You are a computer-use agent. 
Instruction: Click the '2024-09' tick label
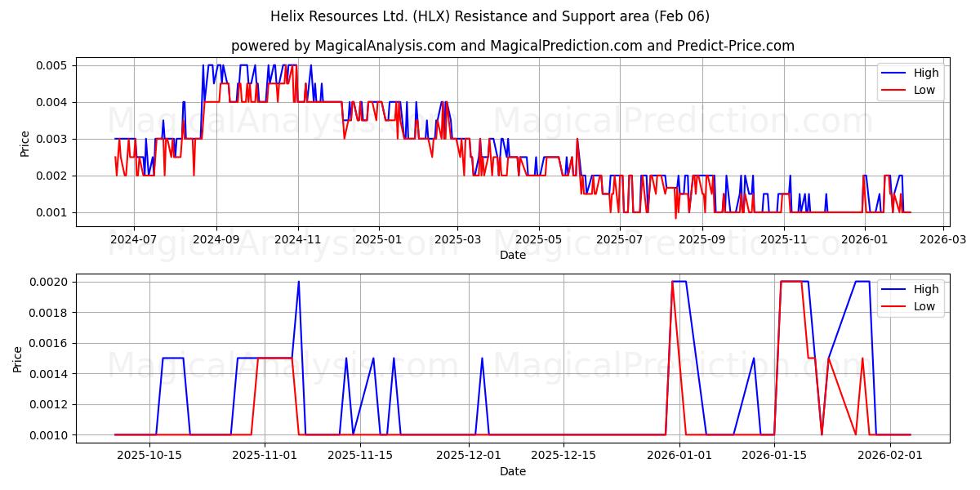[x=216, y=240]
